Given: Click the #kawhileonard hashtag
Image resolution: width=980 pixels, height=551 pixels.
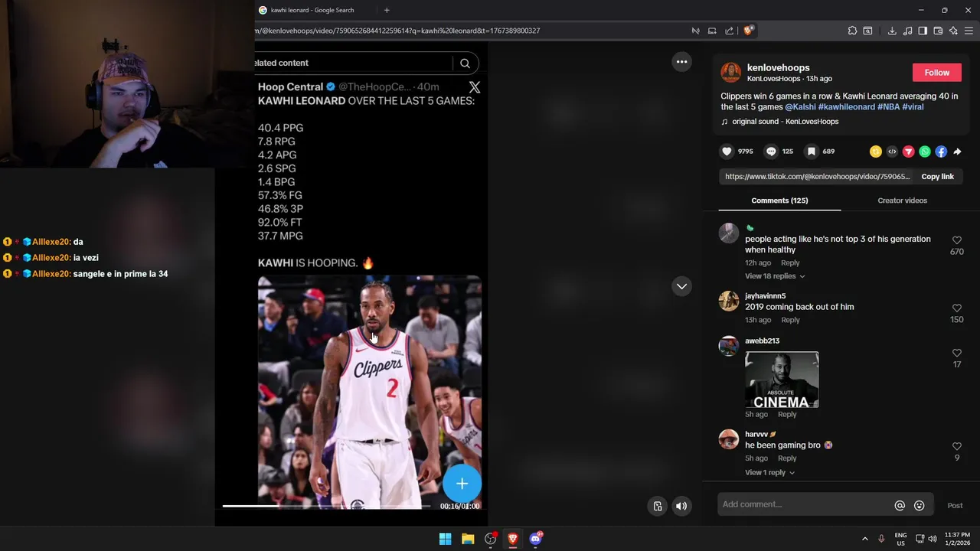Looking at the screenshot, I should 846,107.
